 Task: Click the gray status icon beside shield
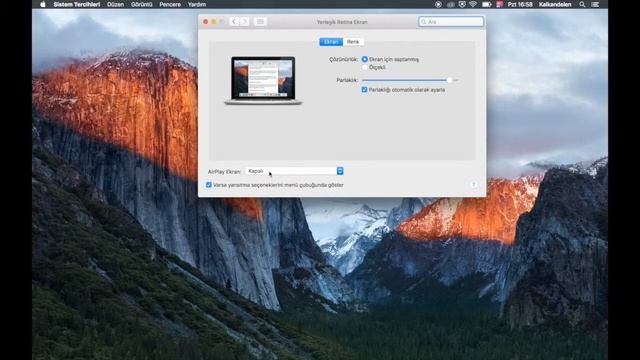451,4
